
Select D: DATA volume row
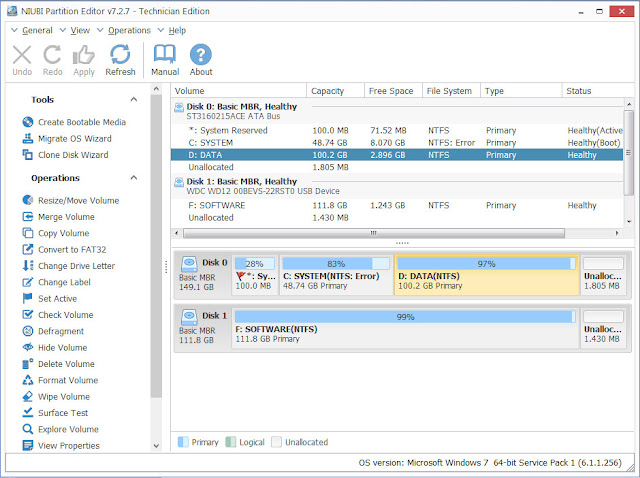point(397,155)
